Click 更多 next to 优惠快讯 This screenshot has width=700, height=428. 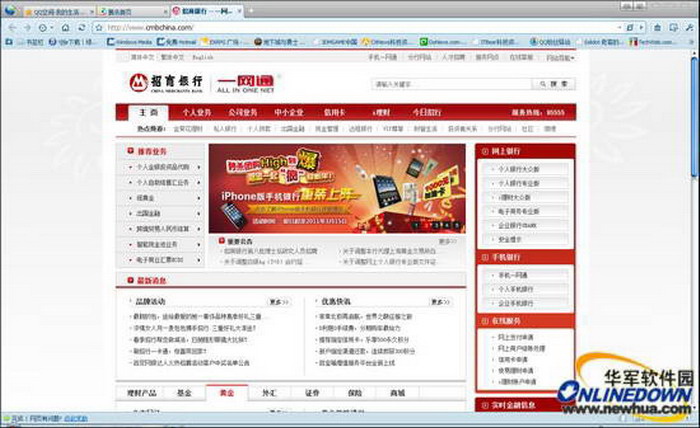[440, 302]
